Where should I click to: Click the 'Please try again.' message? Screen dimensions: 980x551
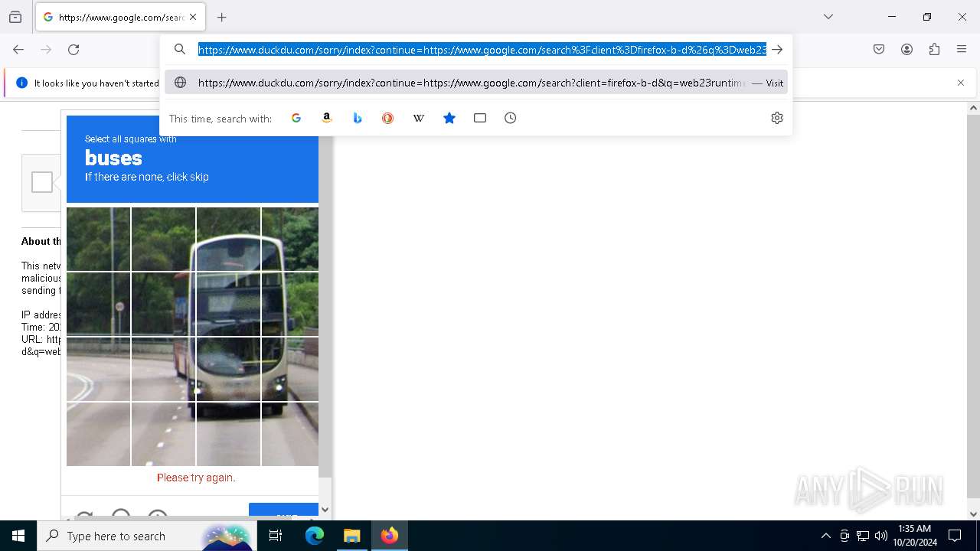[x=196, y=478]
